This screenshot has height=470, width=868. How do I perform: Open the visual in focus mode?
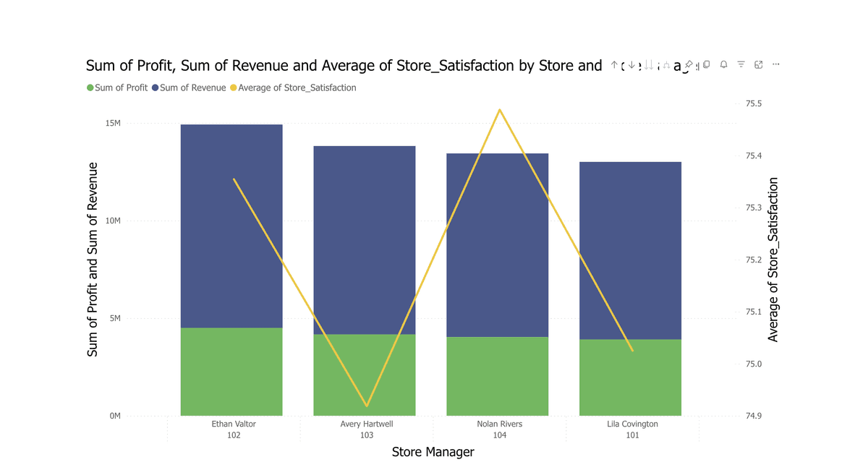(x=759, y=64)
